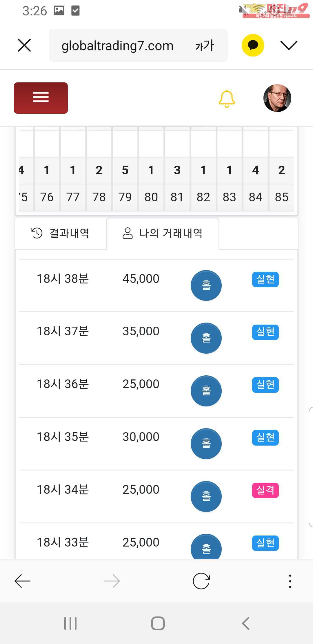Tap the 홀 circle for 18시 38분
This screenshot has width=313, height=644.
pos(206,285)
